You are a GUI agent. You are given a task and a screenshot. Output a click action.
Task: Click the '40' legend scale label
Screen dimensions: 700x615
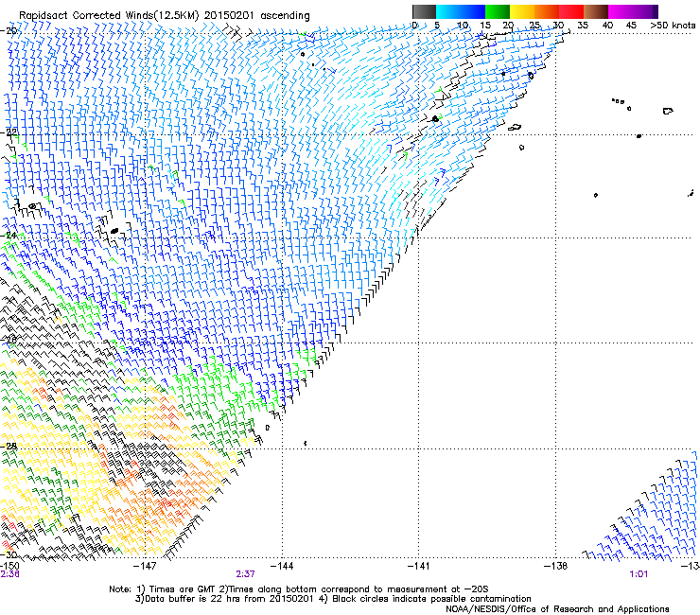point(607,25)
